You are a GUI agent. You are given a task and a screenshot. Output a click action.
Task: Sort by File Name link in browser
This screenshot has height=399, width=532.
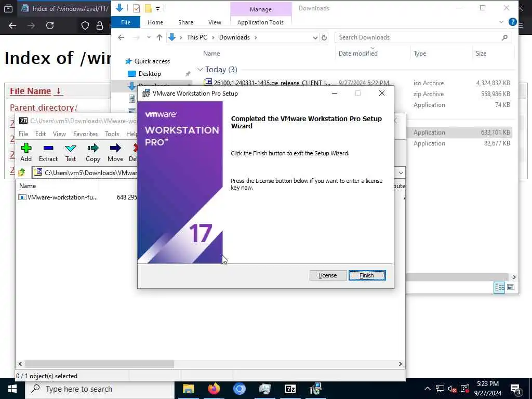click(30, 91)
